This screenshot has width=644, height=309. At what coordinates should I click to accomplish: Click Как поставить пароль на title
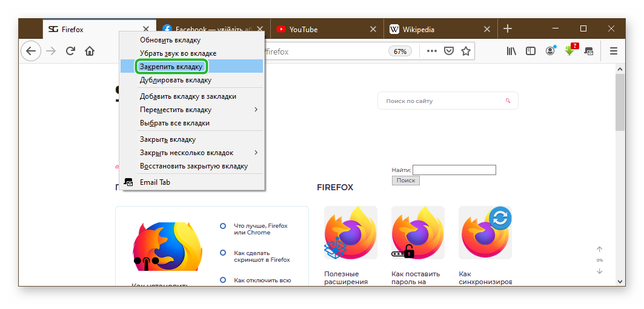coord(416,277)
